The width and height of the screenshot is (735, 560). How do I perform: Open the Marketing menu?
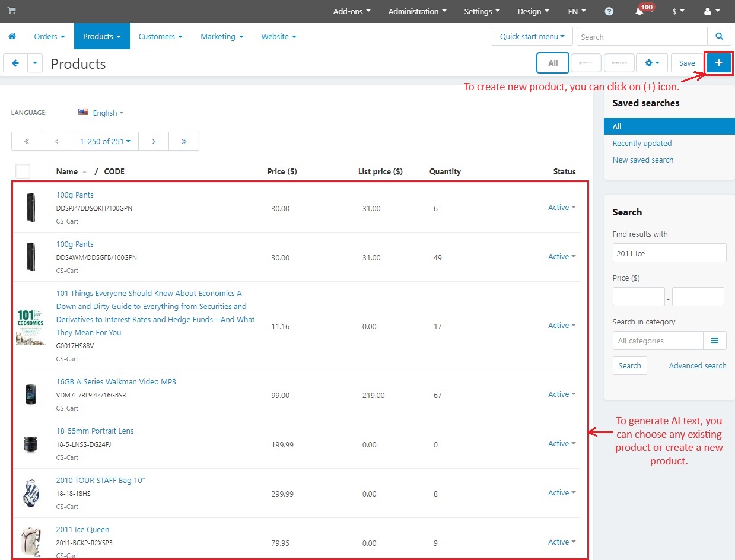pos(222,36)
